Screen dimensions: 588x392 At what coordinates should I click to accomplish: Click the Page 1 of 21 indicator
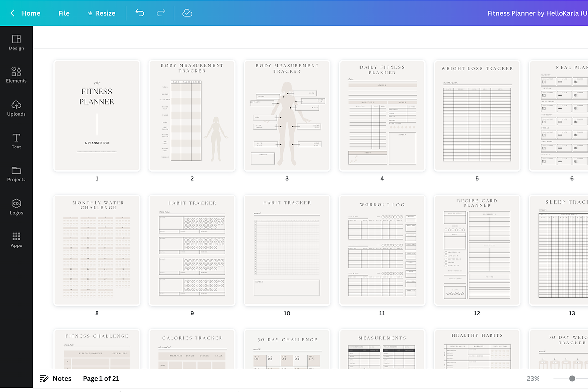(101, 378)
